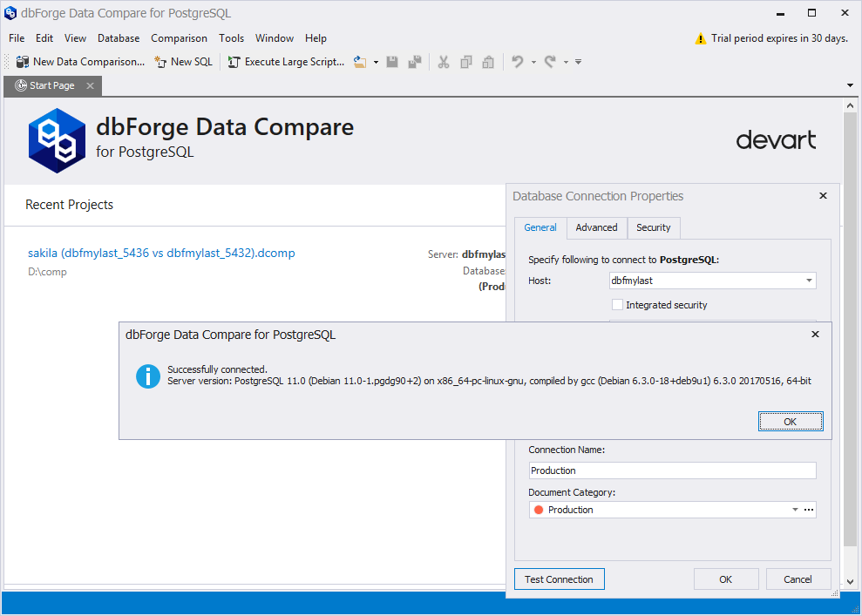The height and width of the screenshot is (616, 862).
Task: Click the New Data Comparison toolbar button
Action: click(80, 62)
